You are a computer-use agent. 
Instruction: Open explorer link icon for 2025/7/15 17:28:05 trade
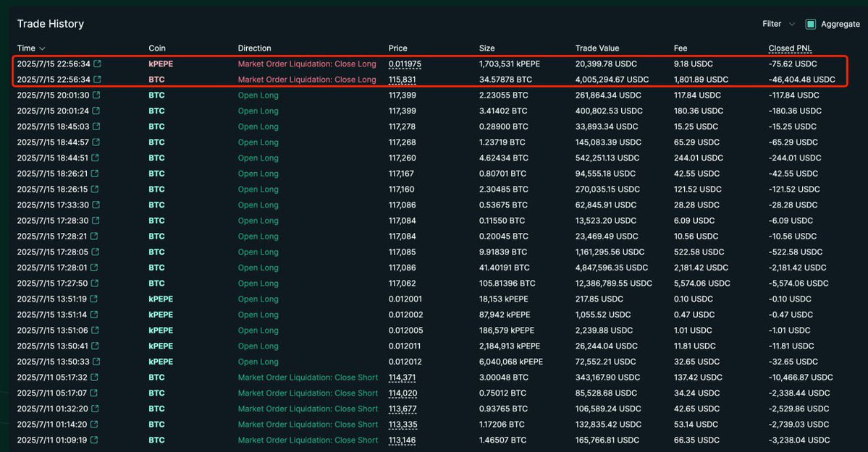[x=96, y=252]
